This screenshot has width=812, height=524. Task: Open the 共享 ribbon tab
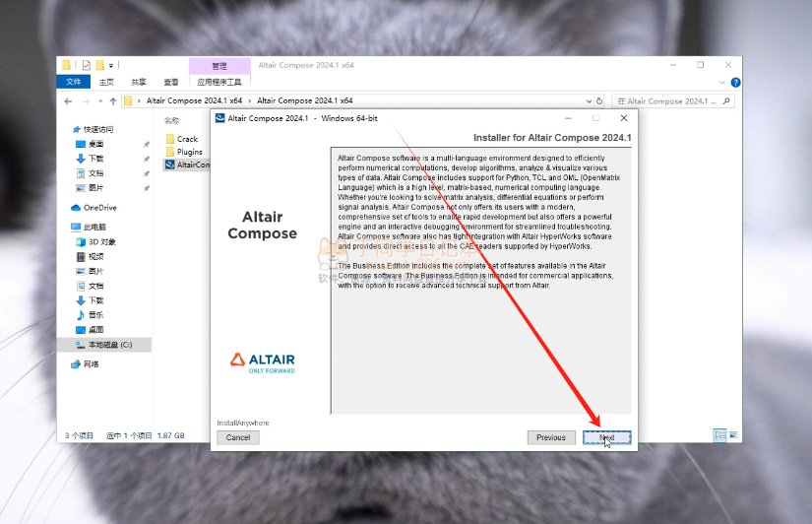138,82
